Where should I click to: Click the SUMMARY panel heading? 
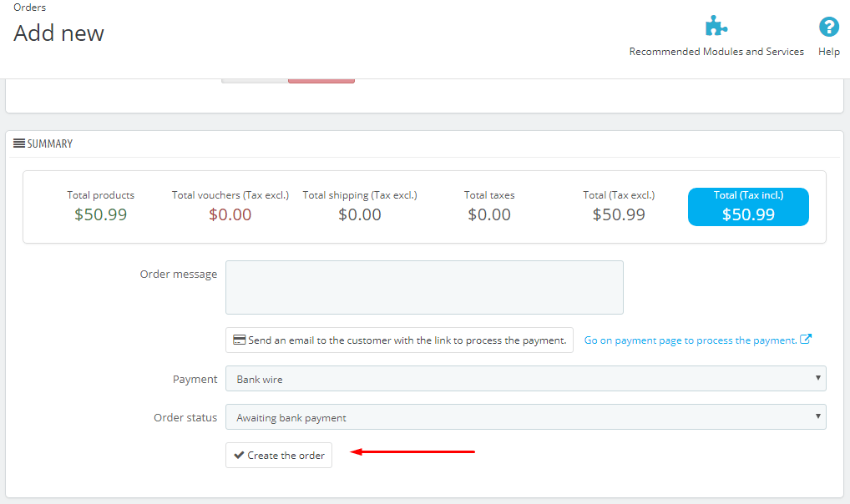(x=50, y=144)
